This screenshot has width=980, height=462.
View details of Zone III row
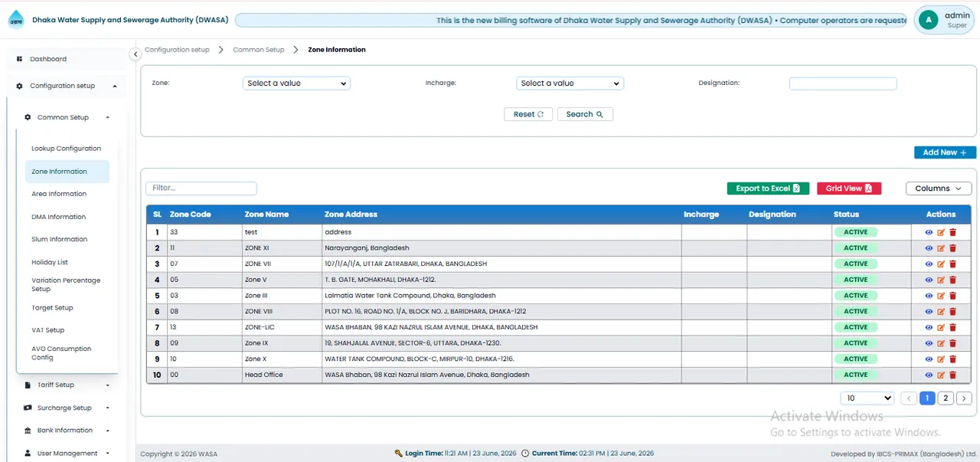click(x=929, y=296)
